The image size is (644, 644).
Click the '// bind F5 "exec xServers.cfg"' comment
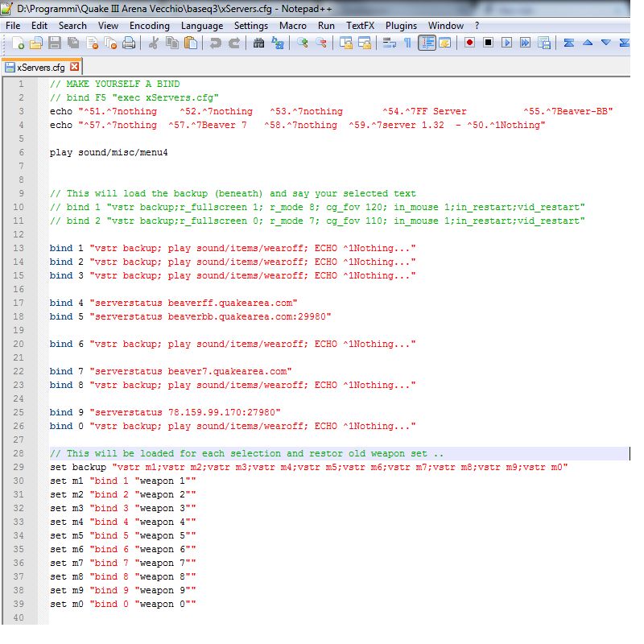coord(134,97)
